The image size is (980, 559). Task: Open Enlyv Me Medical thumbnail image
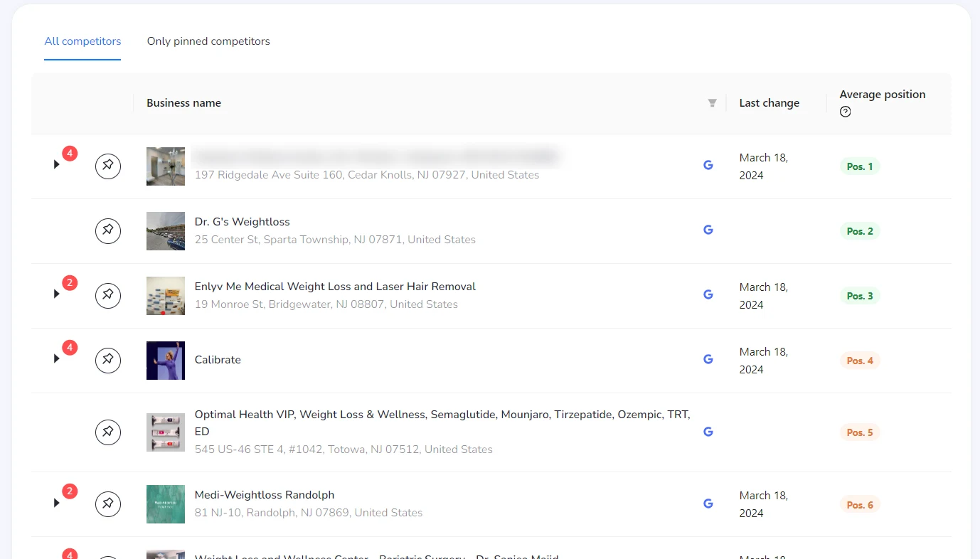[x=166, y=296]
